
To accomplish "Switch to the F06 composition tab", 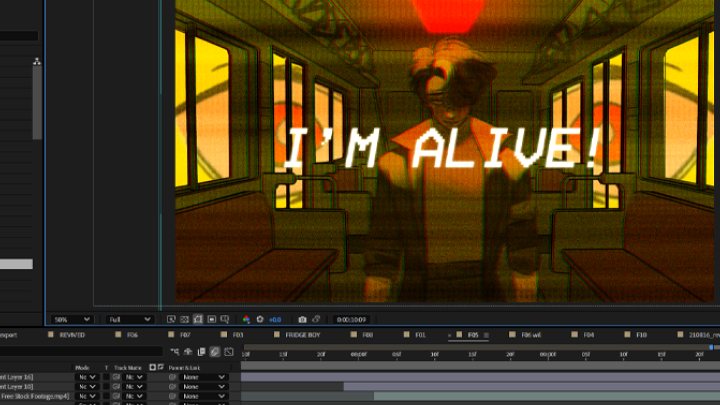I will click(x=132, y=334).
